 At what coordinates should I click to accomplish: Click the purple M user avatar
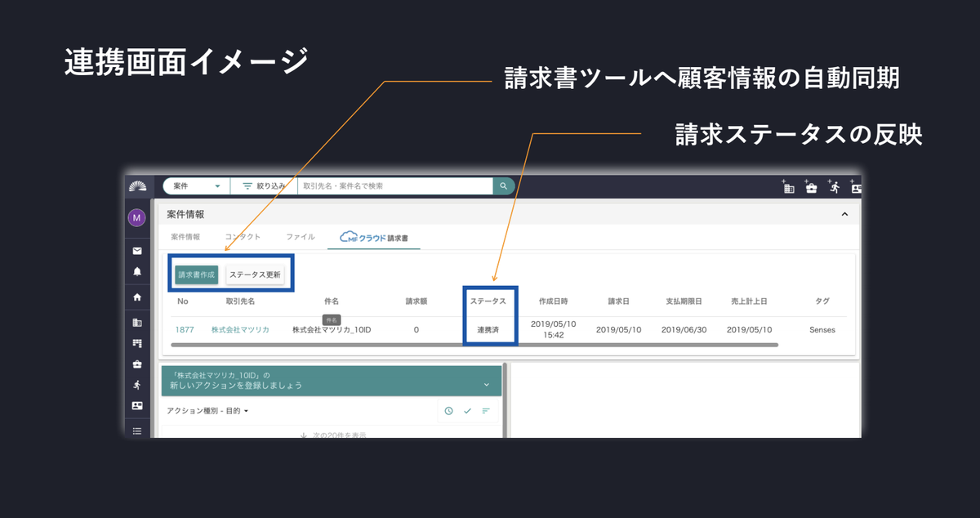coord(136,217)
